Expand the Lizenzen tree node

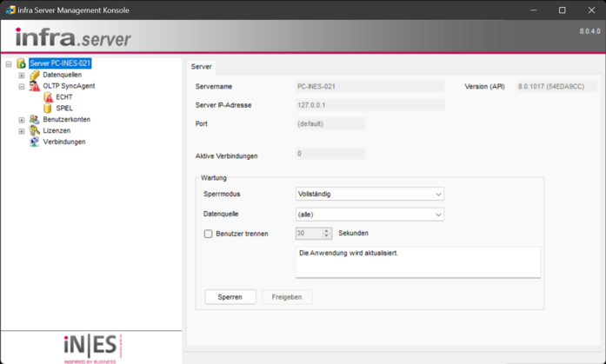coord(22,131)
